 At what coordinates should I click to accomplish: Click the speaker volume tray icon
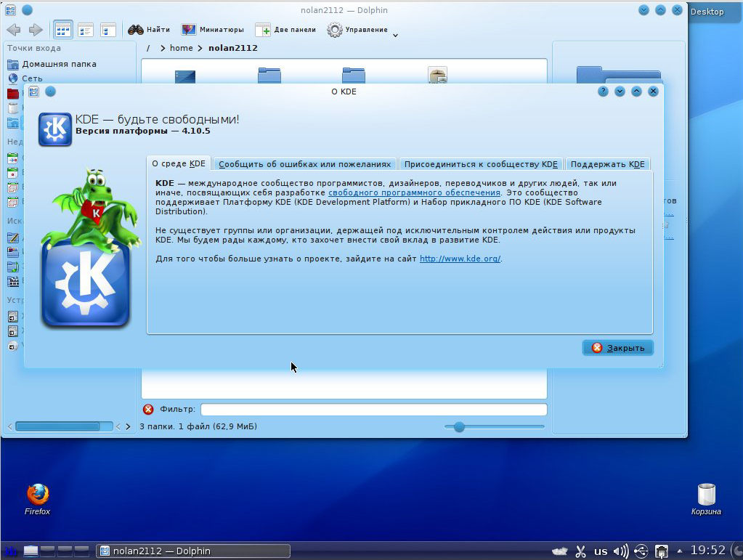621,551
